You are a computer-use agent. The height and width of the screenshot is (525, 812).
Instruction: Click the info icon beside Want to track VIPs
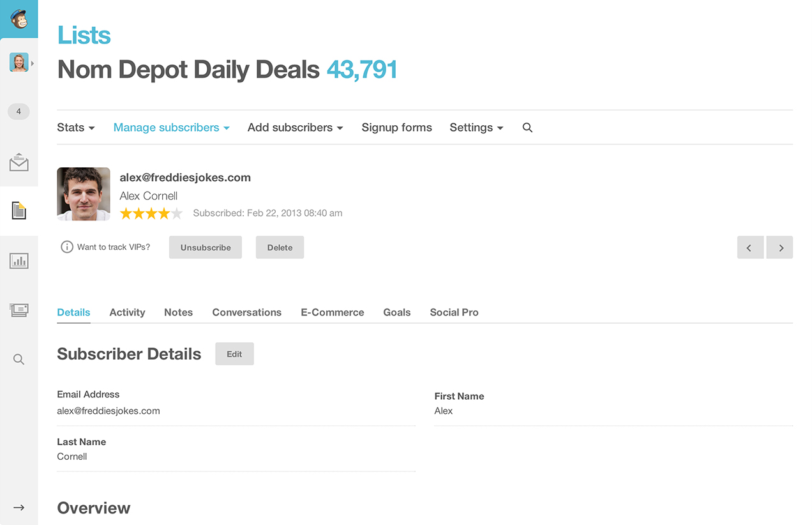pos(66,247)
